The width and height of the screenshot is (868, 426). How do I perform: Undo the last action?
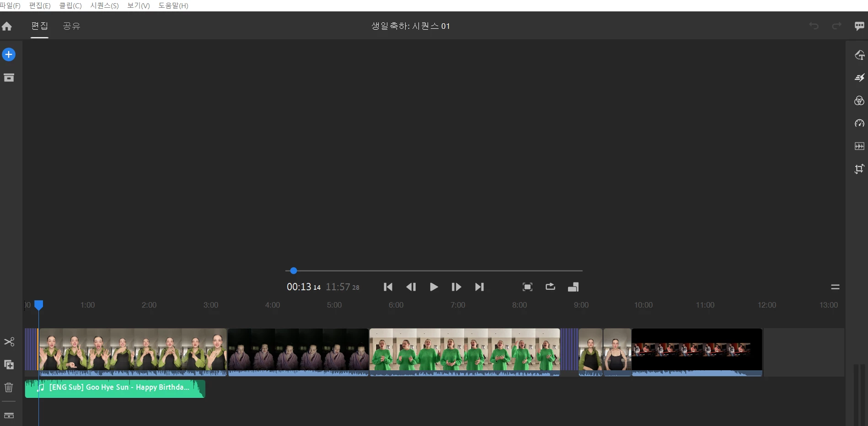(814, 26)
